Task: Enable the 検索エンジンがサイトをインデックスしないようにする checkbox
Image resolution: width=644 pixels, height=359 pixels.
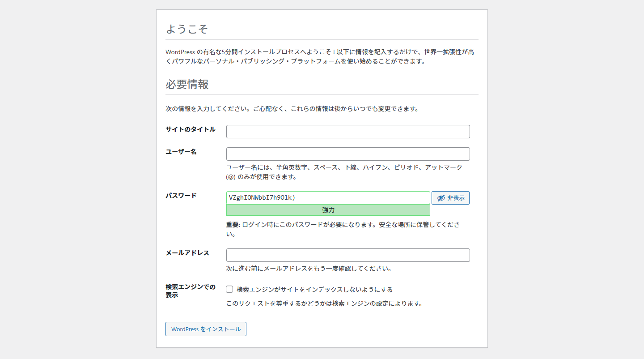Action: pos(229,289)
